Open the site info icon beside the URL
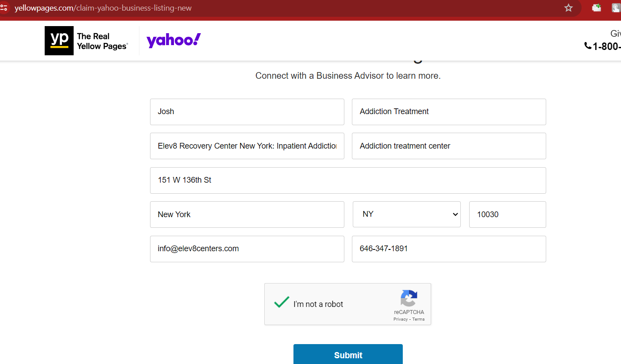The height and width of the screenshot is (364, 621). click(4, 8)
